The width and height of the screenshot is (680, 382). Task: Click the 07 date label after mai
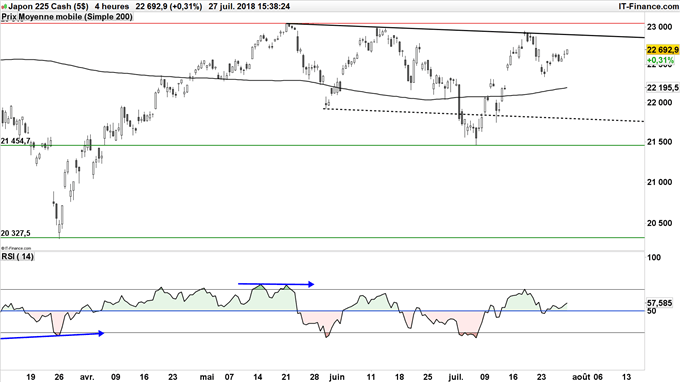pyautogui.click(x=229, y=377)
